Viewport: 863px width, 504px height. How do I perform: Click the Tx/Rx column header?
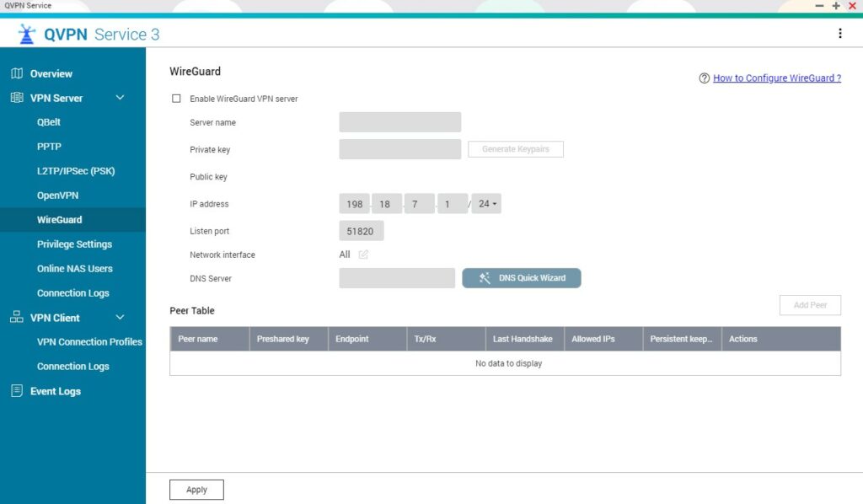click(x=447, y=339)
